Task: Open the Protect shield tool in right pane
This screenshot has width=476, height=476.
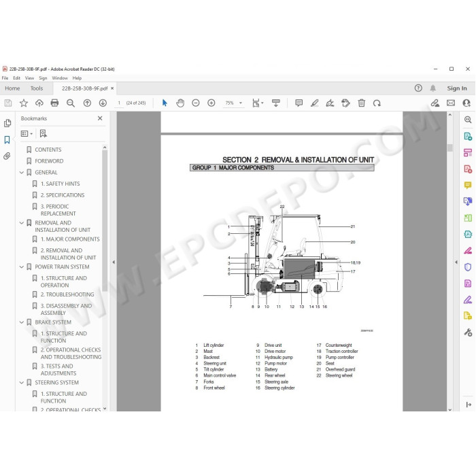Action: click(x=468, y=267)
